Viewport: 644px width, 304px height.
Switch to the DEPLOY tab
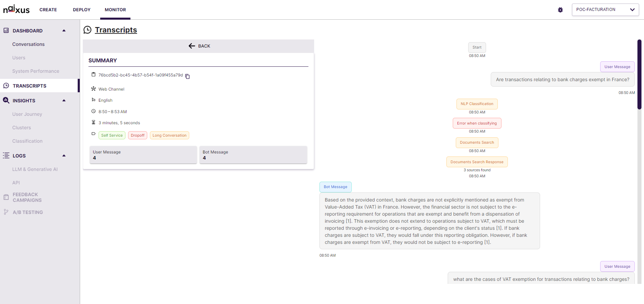(x=81, y=10)
